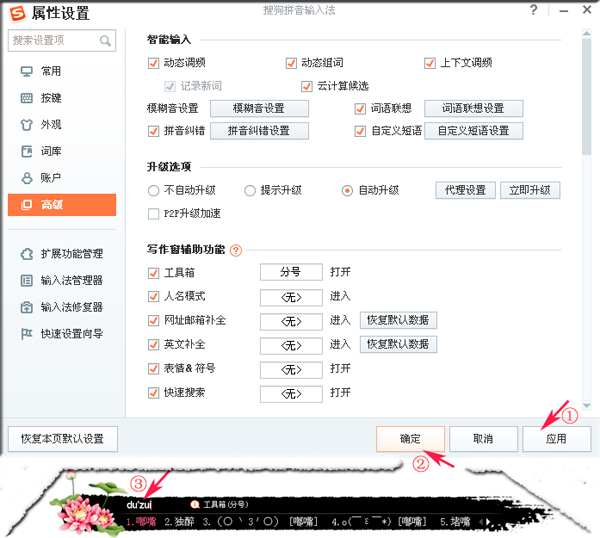Toggle 表情&符号 checkbox
This screenshot has height=538, width=600.
153,369
